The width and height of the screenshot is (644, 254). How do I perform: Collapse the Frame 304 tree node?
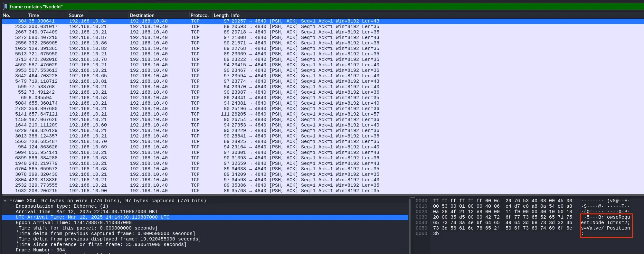[5, 201]
